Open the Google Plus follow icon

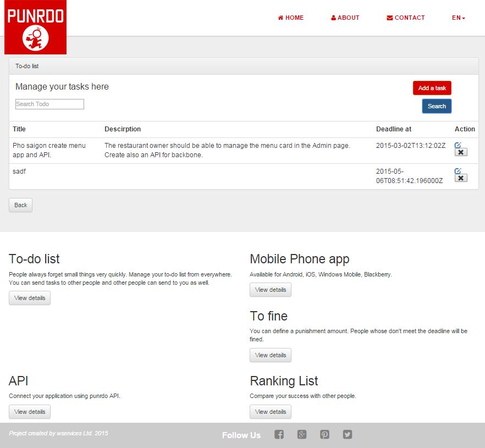pyautogui.click(x=302, y=435)
